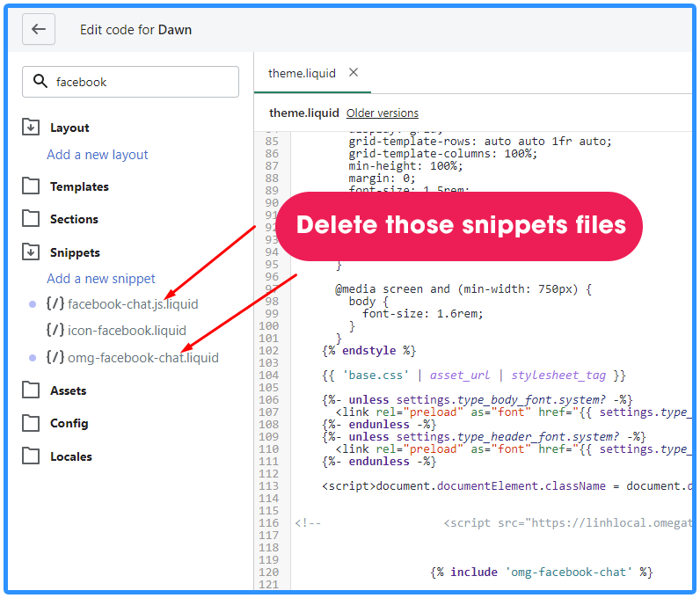Click Add a new layout link
This screenshot has height=598, width=700.
tap(98, 155)
